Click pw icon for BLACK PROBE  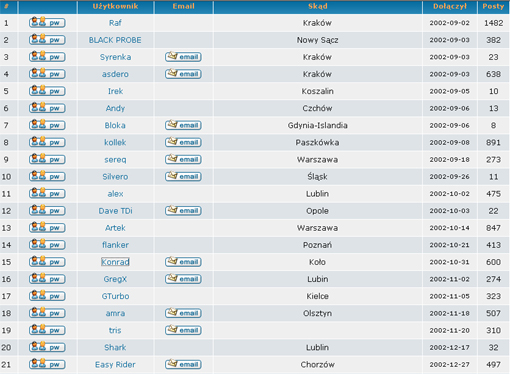tap(47, 39)
